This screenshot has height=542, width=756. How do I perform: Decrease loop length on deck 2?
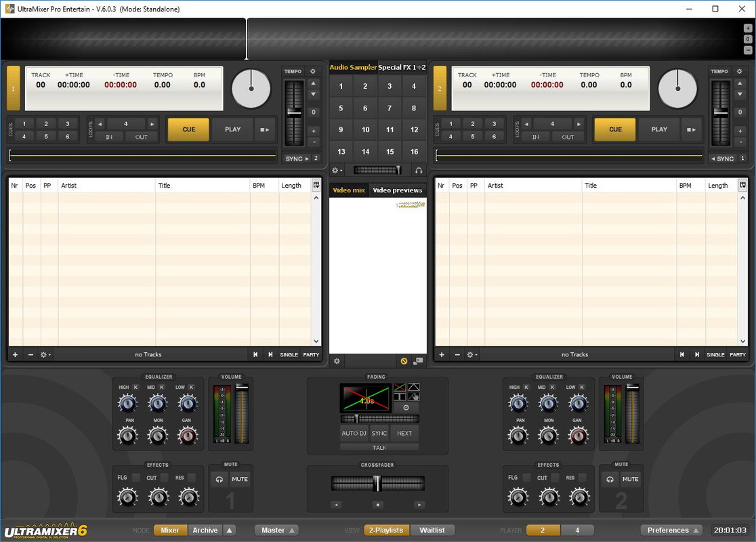526,124
